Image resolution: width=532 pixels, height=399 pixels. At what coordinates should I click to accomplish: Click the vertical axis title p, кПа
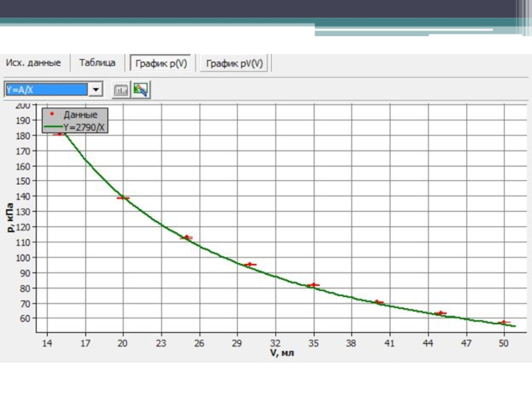tap(11, 218)
